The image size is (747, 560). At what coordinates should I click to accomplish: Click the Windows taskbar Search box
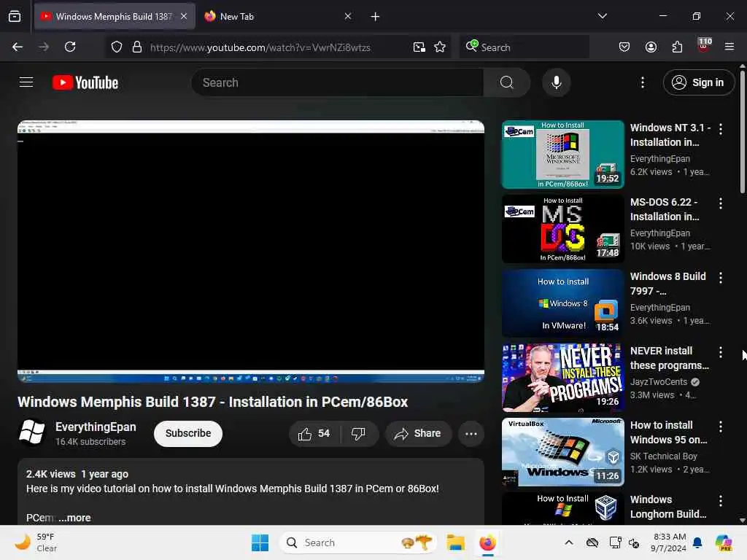coord(357,542)
